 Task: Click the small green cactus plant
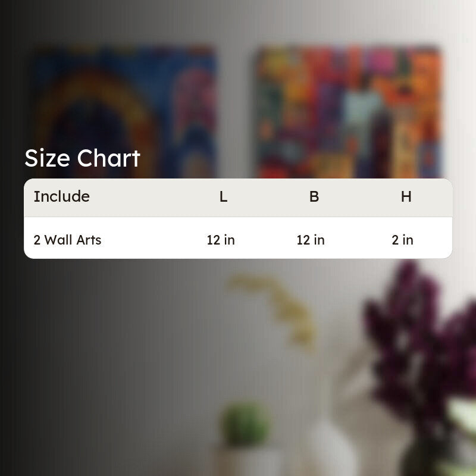tap(245, 424)
